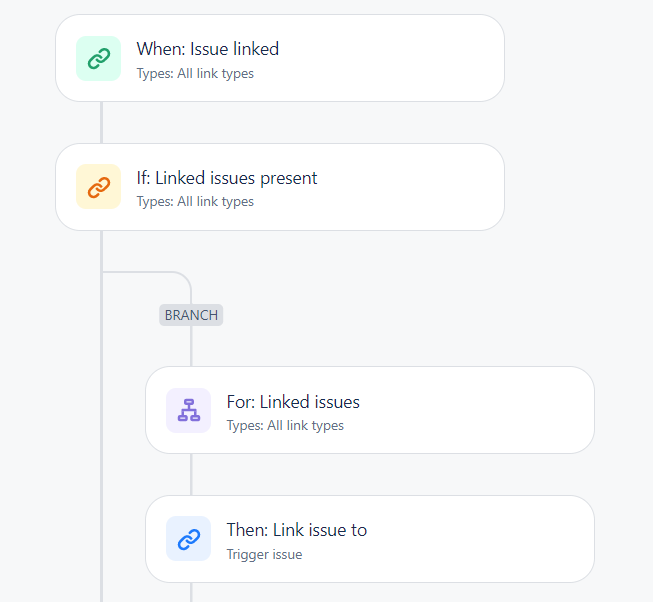Click the purple branch hierarchy icon
Viewport: 653px width, 602px height.
click(189, 410)
